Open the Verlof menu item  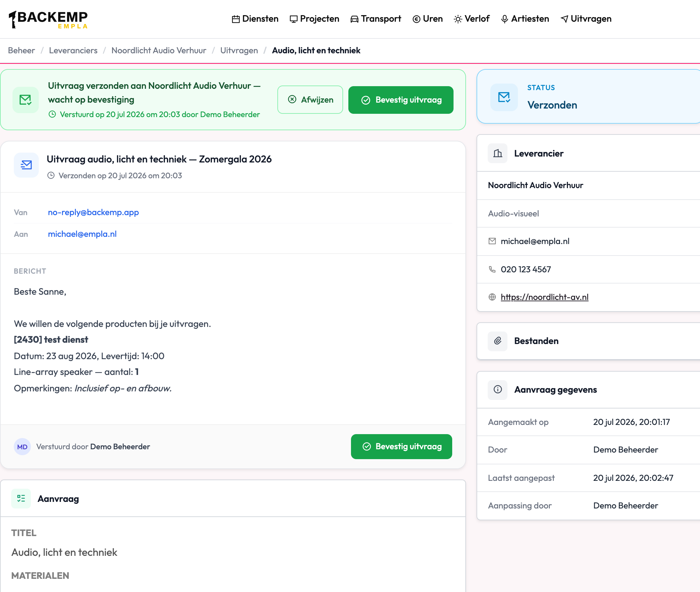tap(472, 19)
